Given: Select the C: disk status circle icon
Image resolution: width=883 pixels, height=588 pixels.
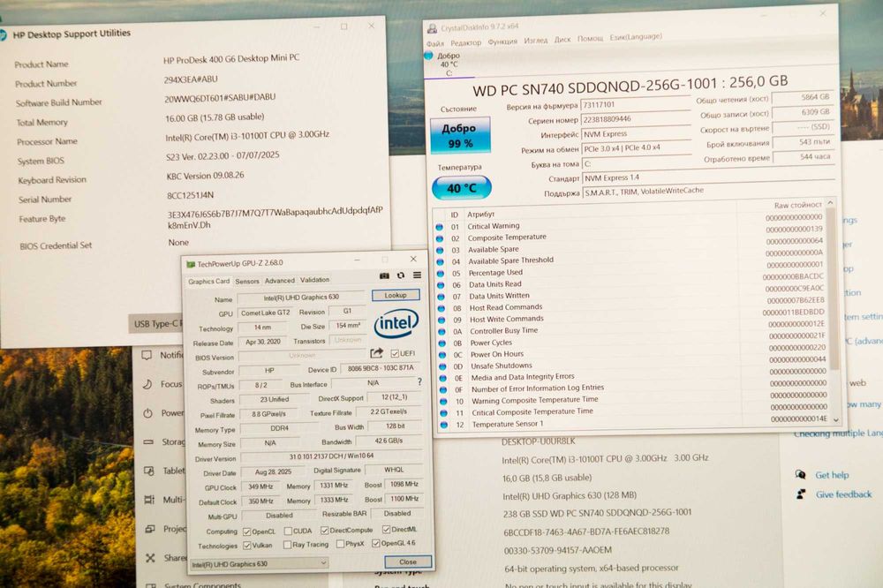Looking at the screenshot, I should (x=428, y=56).
